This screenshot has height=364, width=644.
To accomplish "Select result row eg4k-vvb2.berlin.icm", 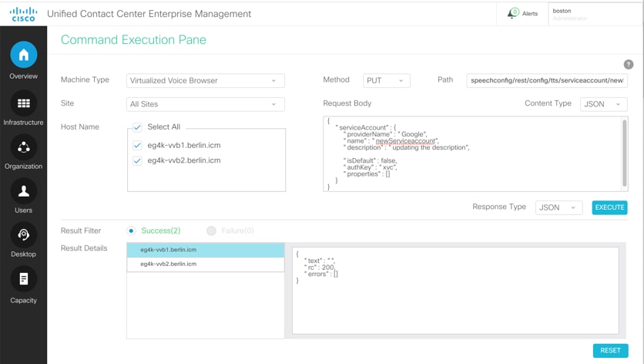I will pyautogui.click(x=206, y=264).
